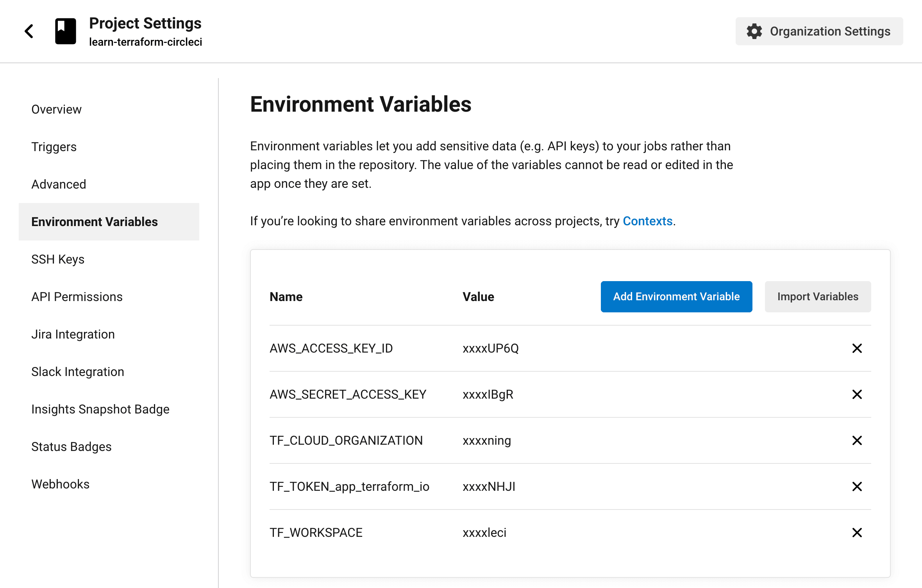Click the Import Variables button
The width and height of the screenshot is (922, 588).
click(817, 296)
